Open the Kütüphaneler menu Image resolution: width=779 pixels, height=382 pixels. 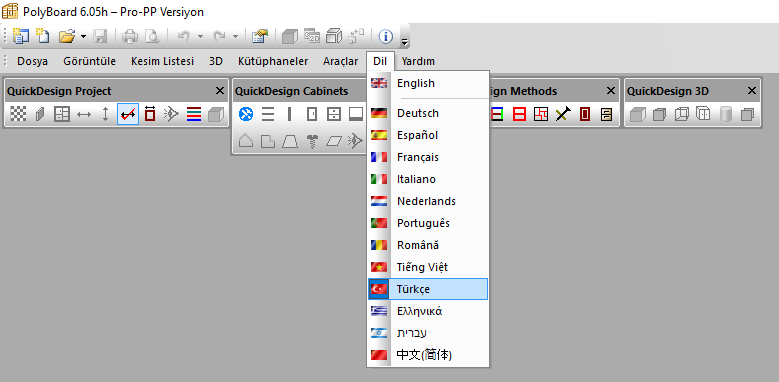(x=273, y=61)
